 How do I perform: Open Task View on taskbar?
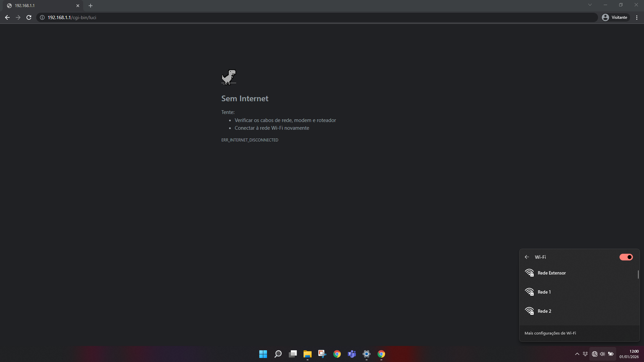click(x=292, y=354)
